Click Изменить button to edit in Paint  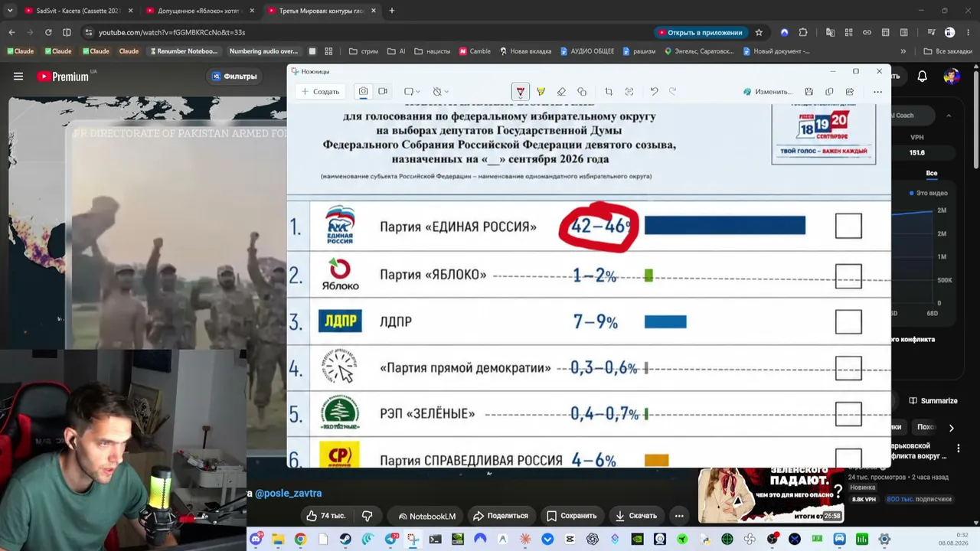[768, 92]
